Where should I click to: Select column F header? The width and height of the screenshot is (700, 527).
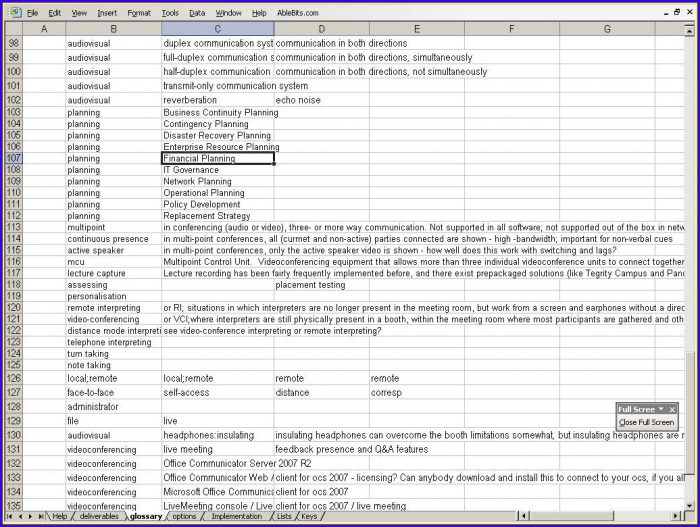(512, 29)
